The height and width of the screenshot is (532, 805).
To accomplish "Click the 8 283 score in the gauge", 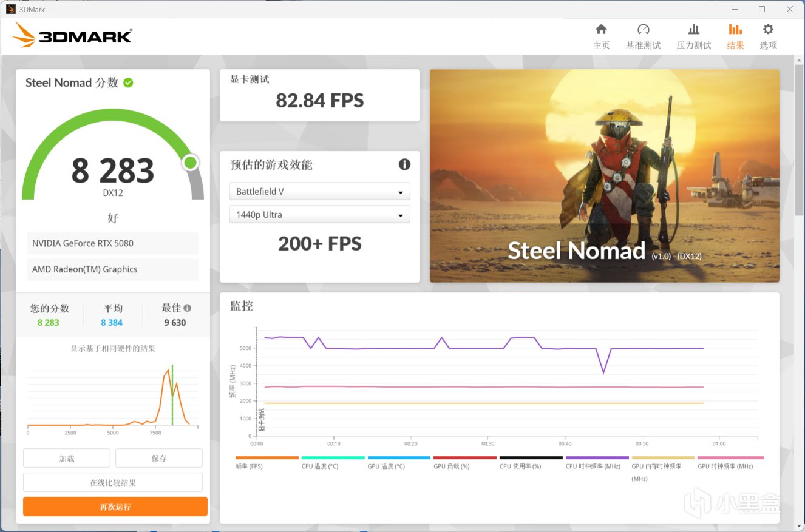I will click(113, 170).
